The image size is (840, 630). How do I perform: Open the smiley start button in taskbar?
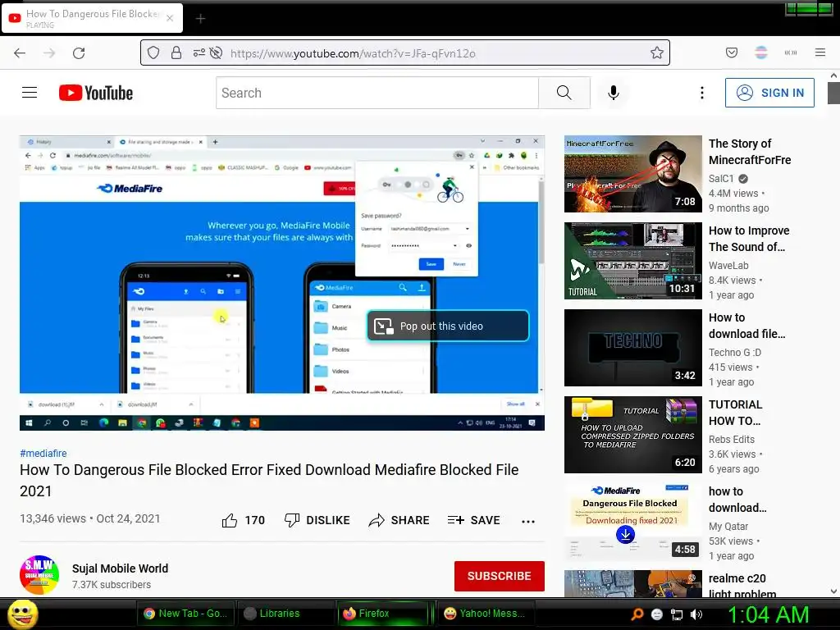(23, 614)
